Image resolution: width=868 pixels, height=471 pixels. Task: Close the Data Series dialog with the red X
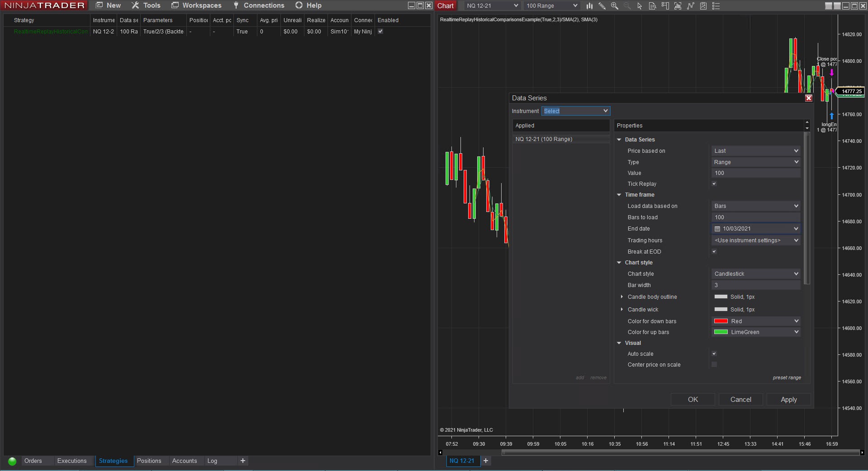pos(809,98)
